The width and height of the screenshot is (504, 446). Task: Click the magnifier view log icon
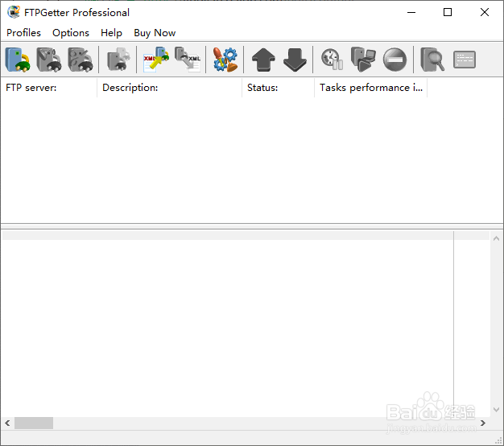[432, 60]
